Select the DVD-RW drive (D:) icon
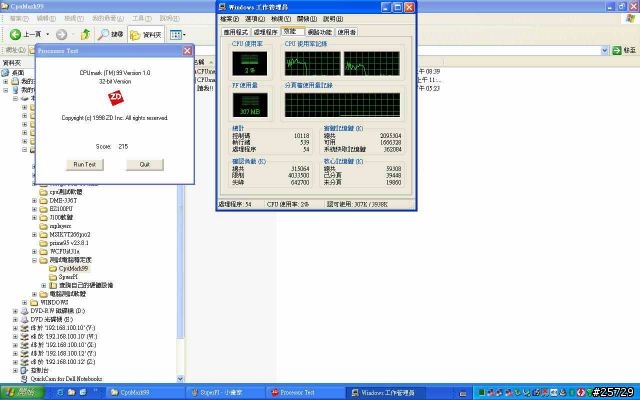 [24, 311]
